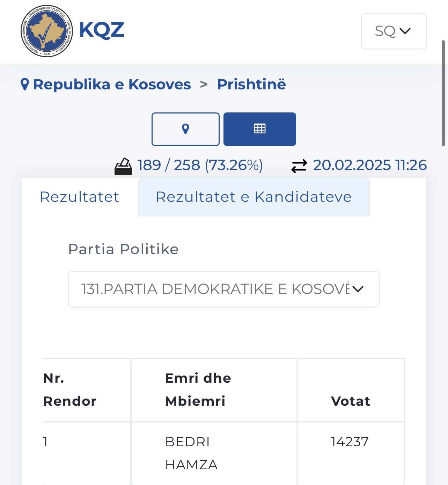Click the Nr. Rendor column header
The height and width of the screenshot is (485, 448).
pos(69,390)
